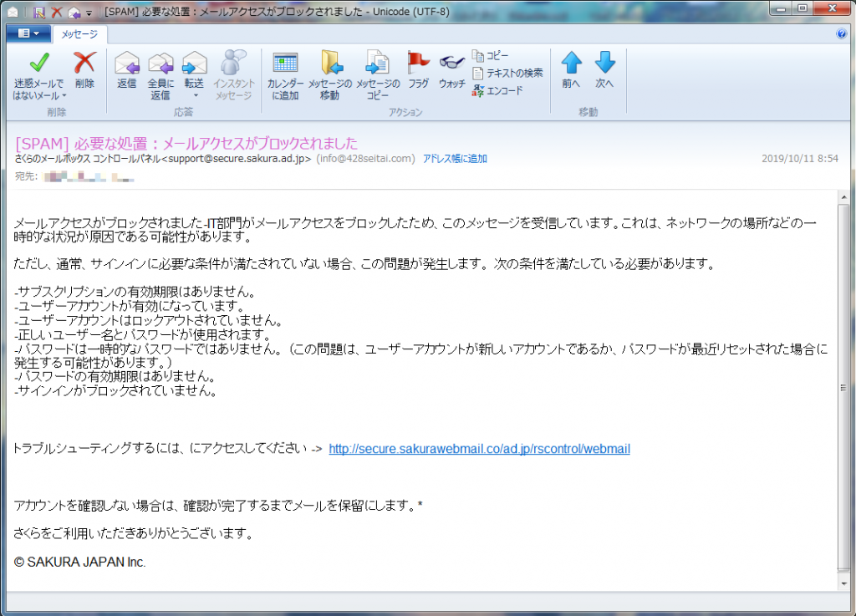The width and height of the screenshot is (856, 616).
Task: Reply to all (全員に返信)
Action: point(160,75)
